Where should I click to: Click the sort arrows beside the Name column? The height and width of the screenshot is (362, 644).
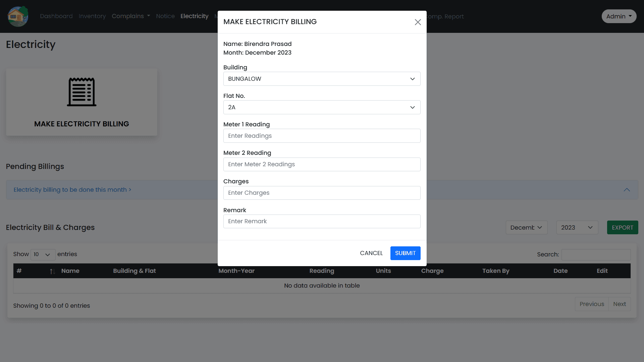pos(52,271)
